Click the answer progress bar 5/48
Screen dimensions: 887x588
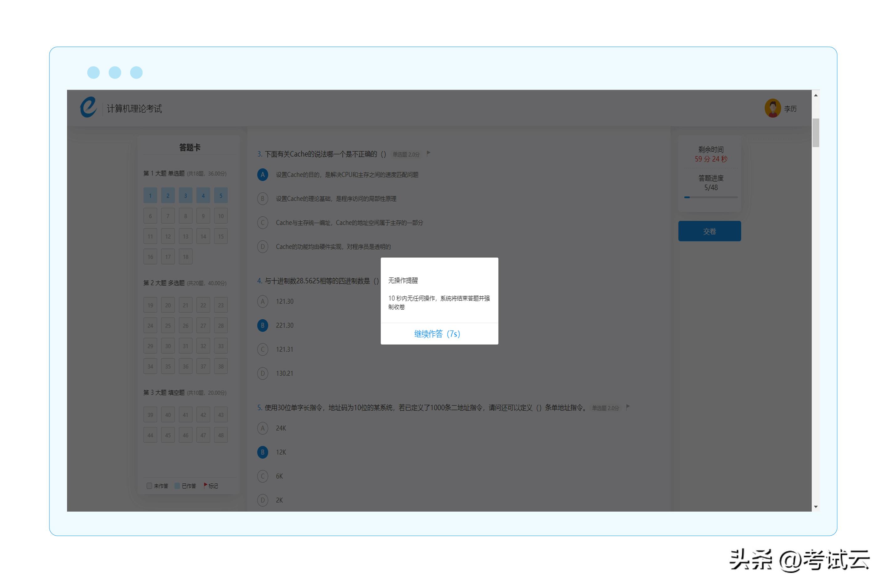pos(710,197)
